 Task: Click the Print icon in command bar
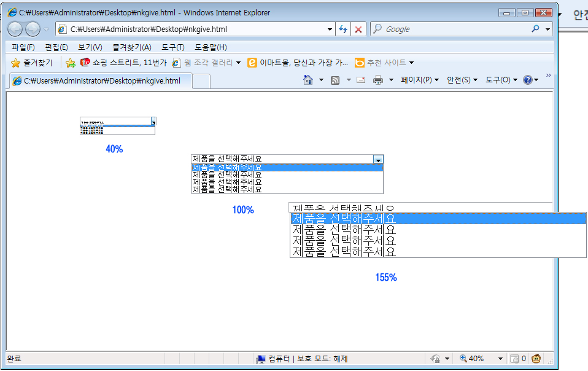tap(378, 80)
